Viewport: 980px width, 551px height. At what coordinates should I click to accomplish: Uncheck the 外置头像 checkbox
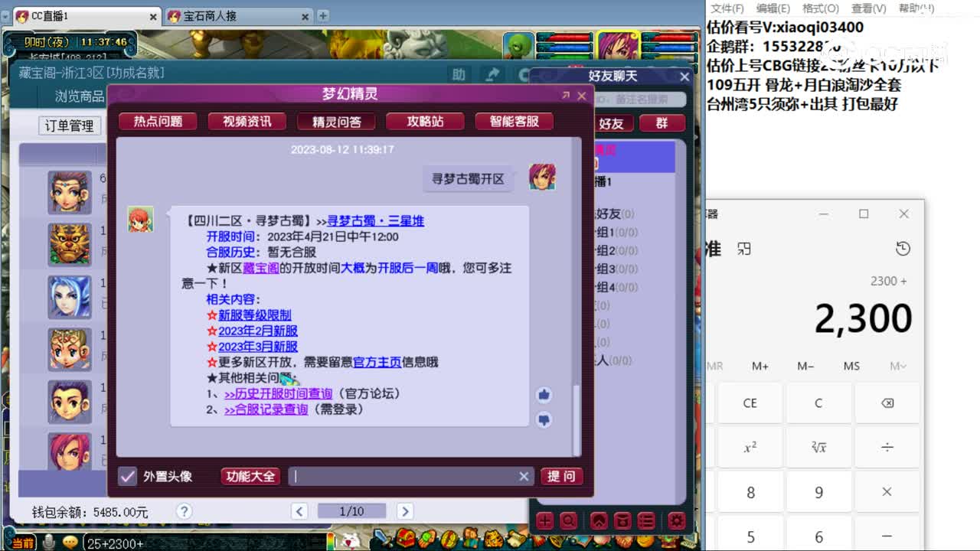[127, 476]
